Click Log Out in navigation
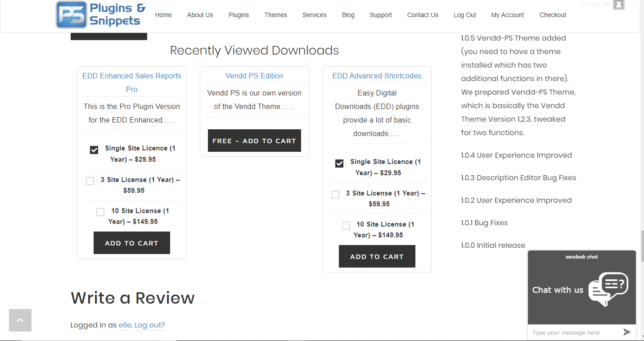The image size is (644, 341). click(x=465, y=15)
